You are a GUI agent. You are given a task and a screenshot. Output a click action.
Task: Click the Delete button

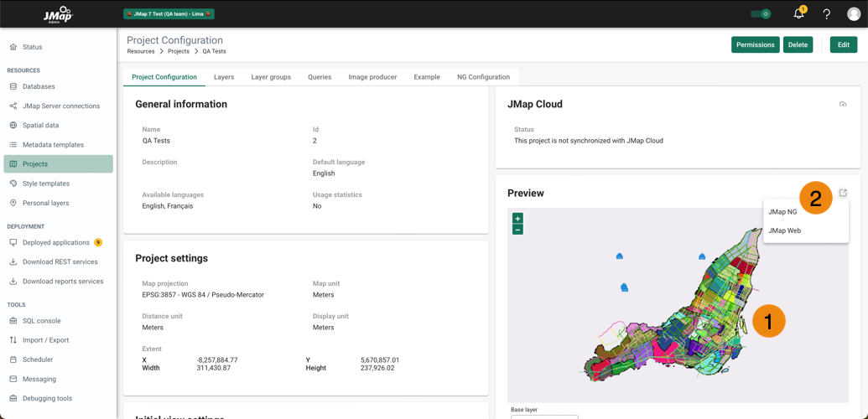pos(798,44)
